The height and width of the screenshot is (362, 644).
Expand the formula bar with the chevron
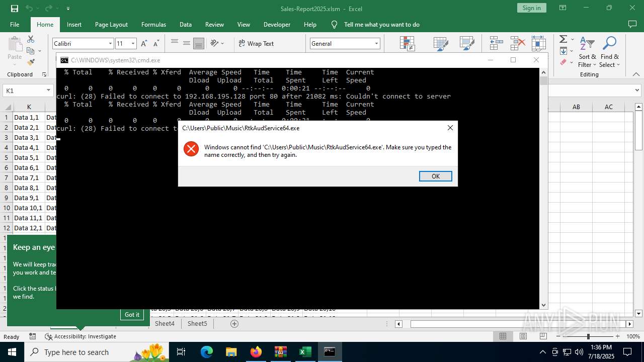[x=638, y=90]
